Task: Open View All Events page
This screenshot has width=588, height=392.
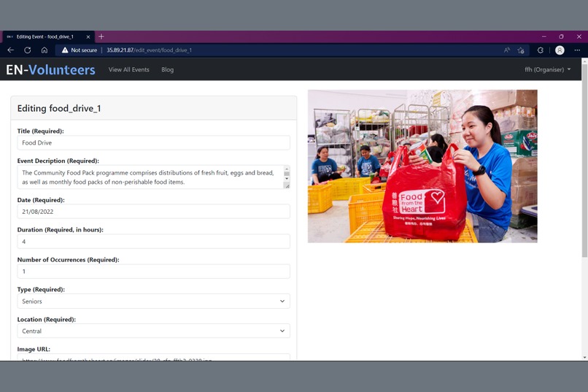Action: pos(129,70)
